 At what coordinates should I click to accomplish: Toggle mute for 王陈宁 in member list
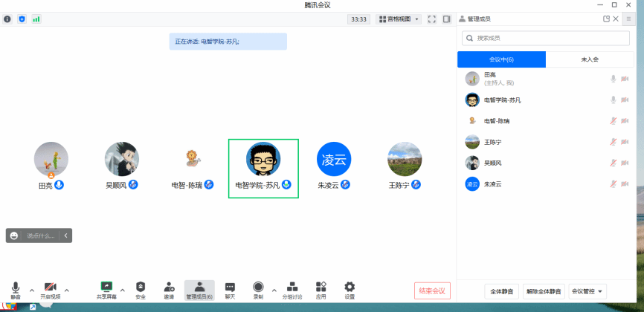click(614, 142)
